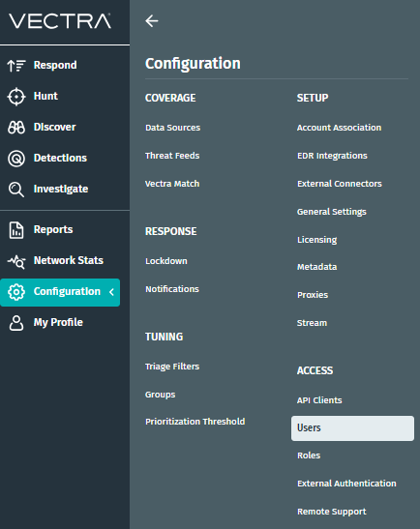Click the SETUP section heading

point(313,98)
